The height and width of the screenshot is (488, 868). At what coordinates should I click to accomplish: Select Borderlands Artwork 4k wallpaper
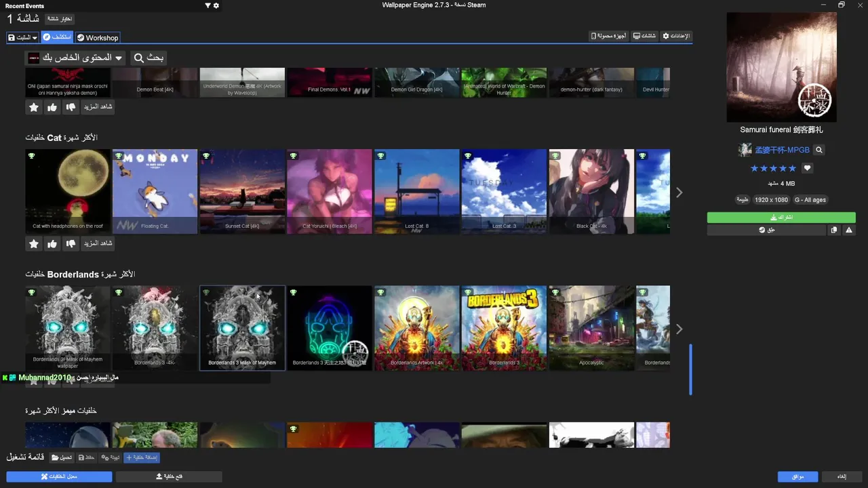417,328
